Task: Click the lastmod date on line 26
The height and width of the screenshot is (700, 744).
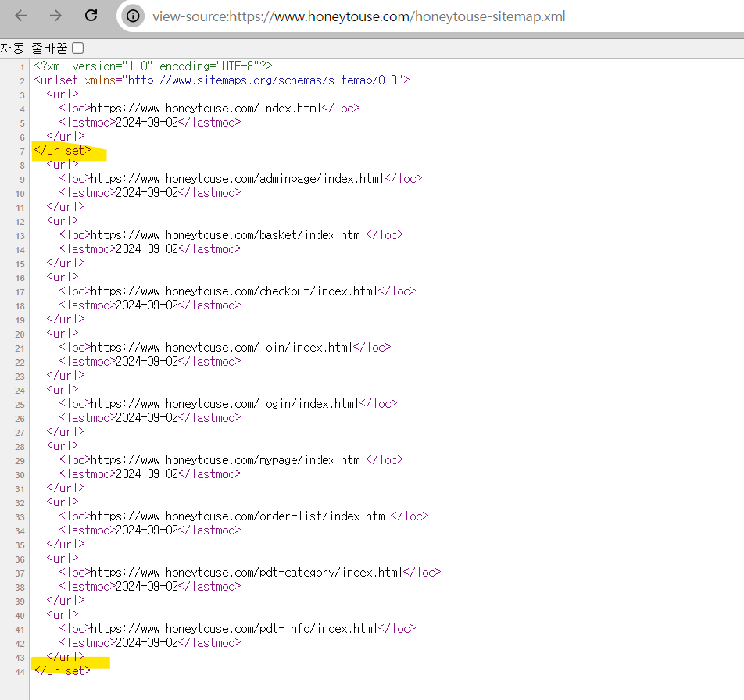Action: click(x=147, y=418)
